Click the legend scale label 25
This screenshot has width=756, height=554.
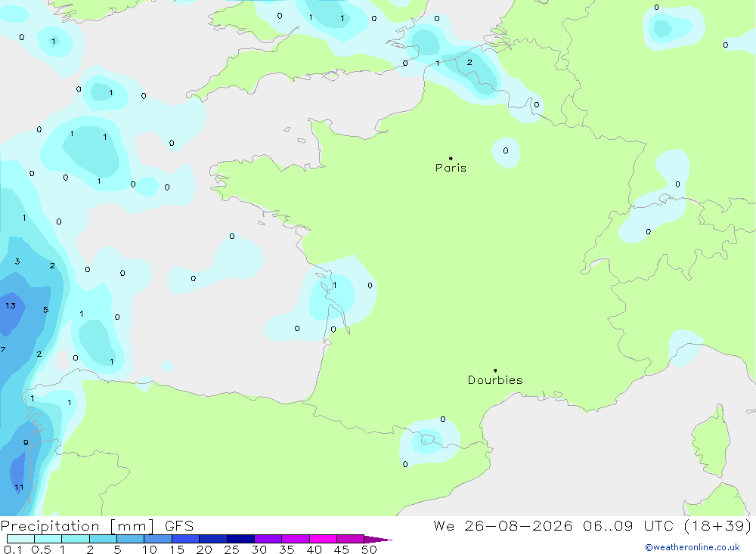pyautogui.click(x=232, y=549)
